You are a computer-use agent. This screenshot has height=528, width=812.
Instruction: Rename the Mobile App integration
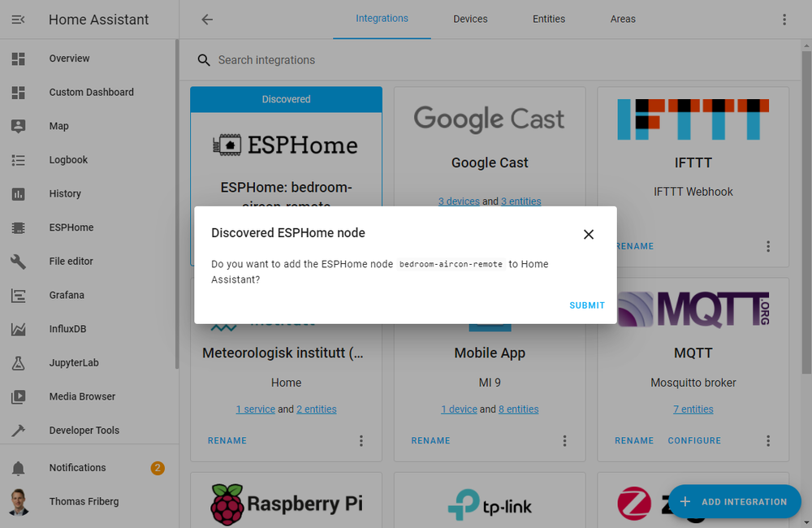pos(430,441)
